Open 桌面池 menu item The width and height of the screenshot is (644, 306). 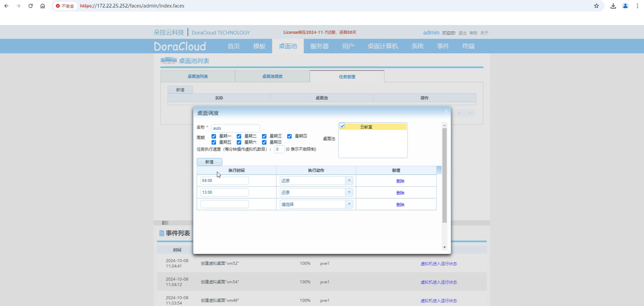[288, 46]
